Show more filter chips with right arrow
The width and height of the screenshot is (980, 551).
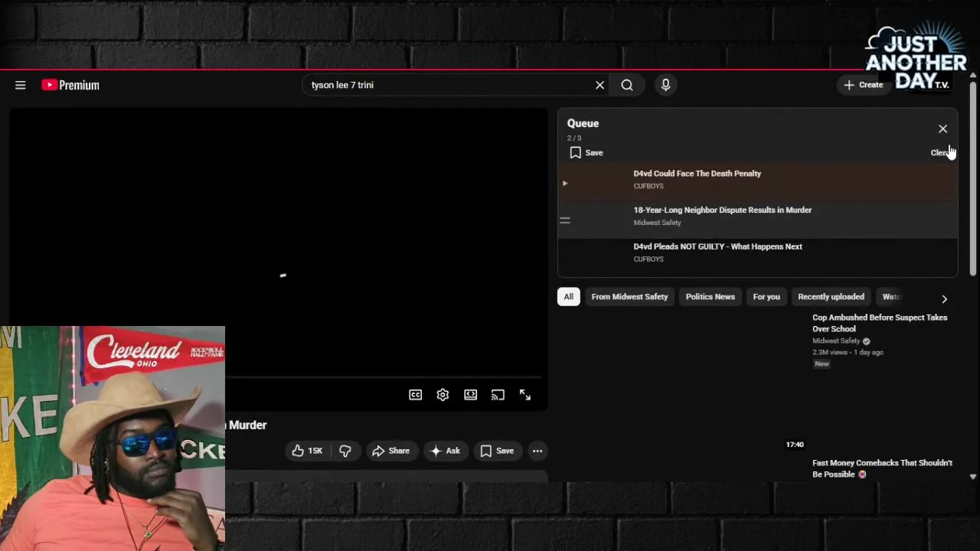click(x=944, y=298)
